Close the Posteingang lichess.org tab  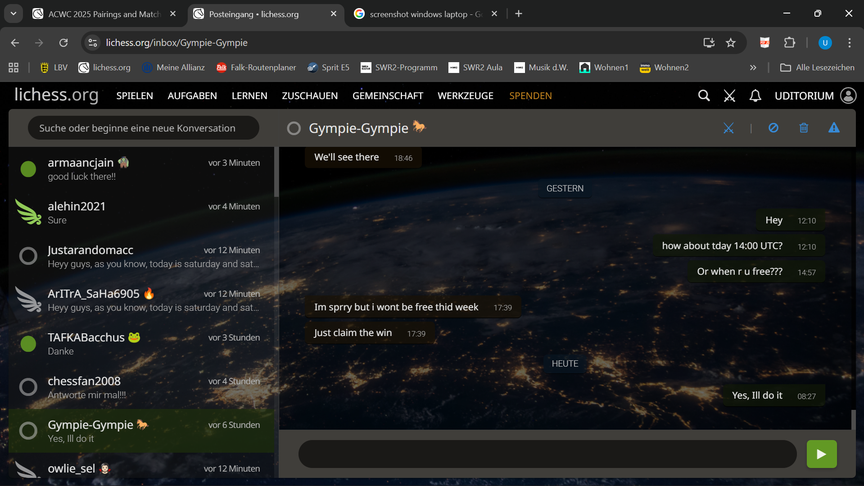click(333, 14)
